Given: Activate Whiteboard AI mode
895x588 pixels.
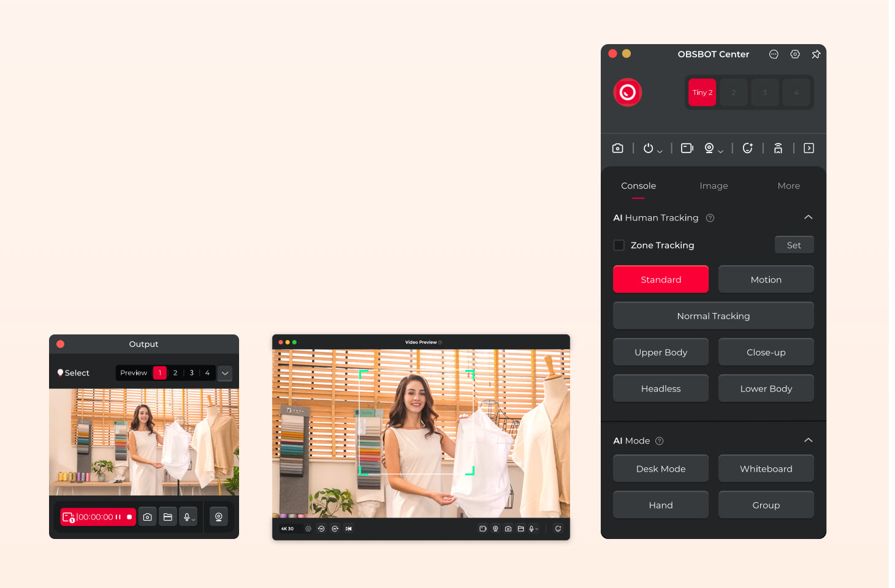Looking at the screenshot, I should point(766,469).
